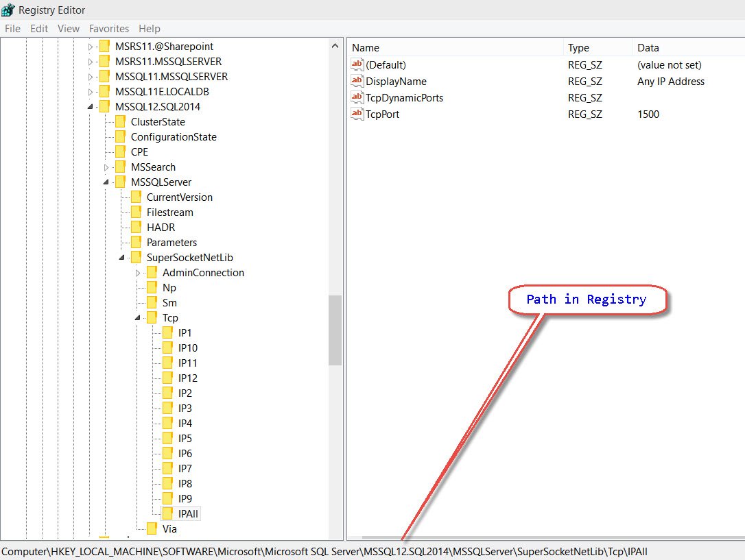Select the TcpPort value name
This screenshot has width=745, height=560.
click(x=383, y=114)
